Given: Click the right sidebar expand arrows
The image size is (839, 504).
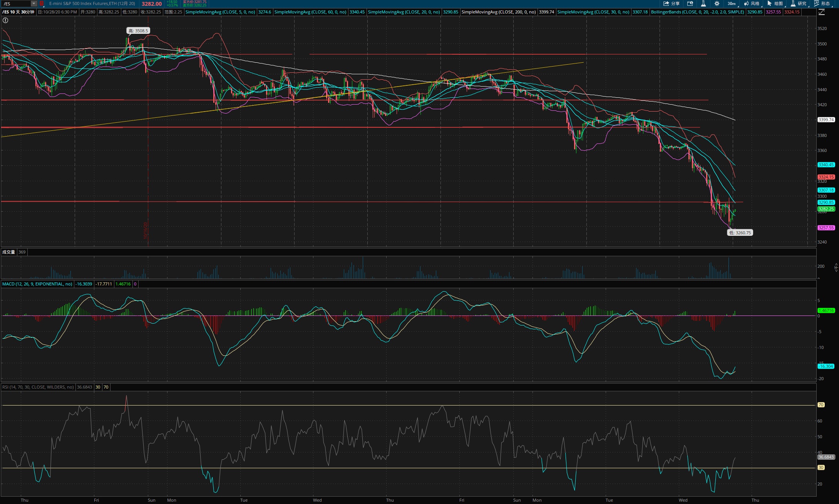Looking at the screenshot, I should click(836, 267).
